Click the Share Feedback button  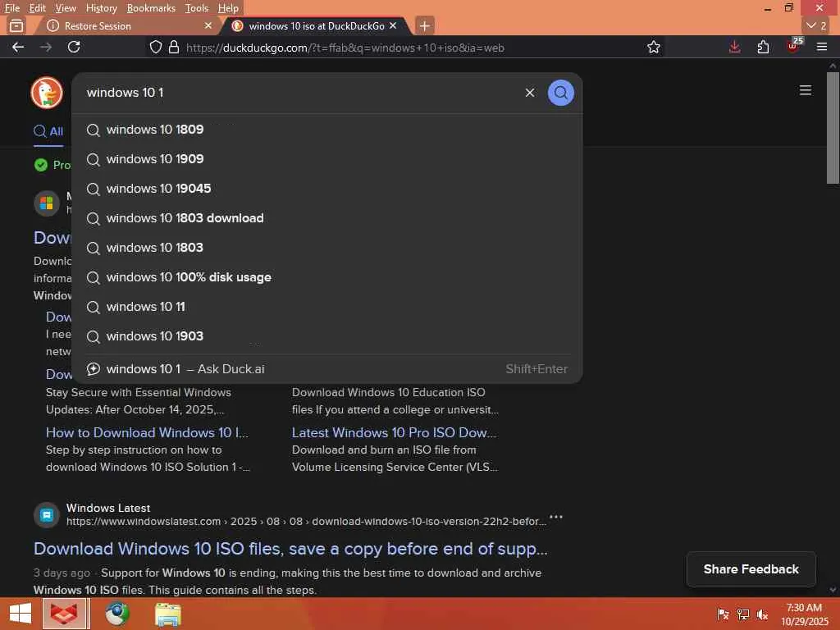(x=751, y=569)
